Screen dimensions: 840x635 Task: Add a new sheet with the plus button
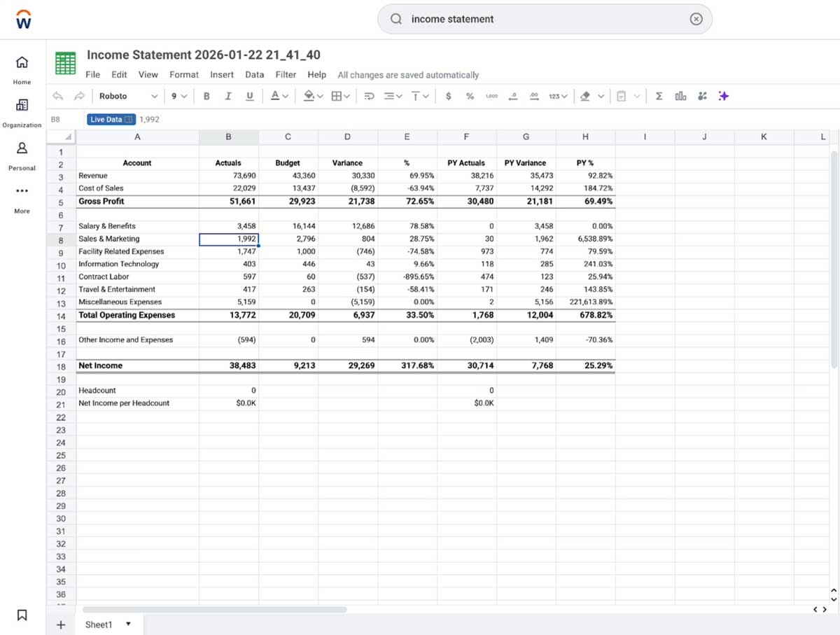[x=60, y=624]
